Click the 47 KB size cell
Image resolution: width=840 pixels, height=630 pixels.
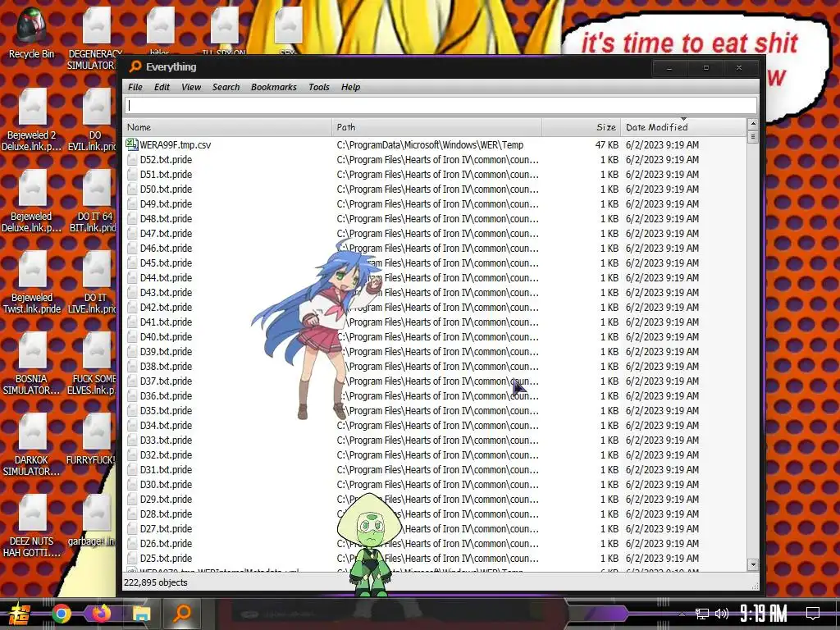[607, 144]
